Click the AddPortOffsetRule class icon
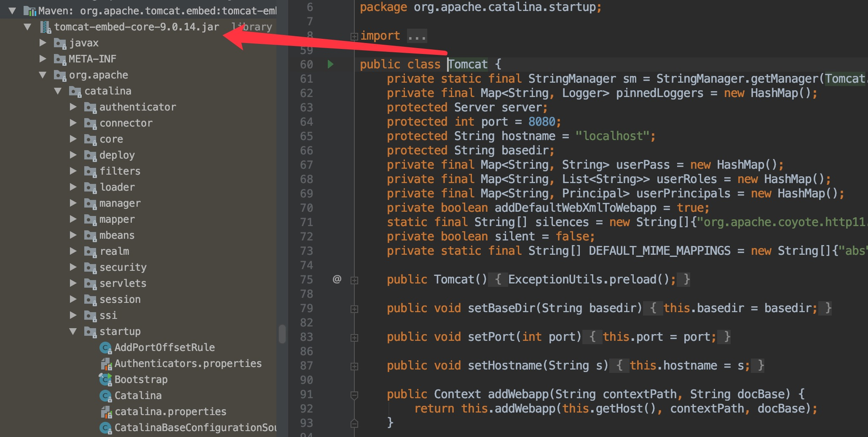868x437 pixels. click(x=105, y=348)
